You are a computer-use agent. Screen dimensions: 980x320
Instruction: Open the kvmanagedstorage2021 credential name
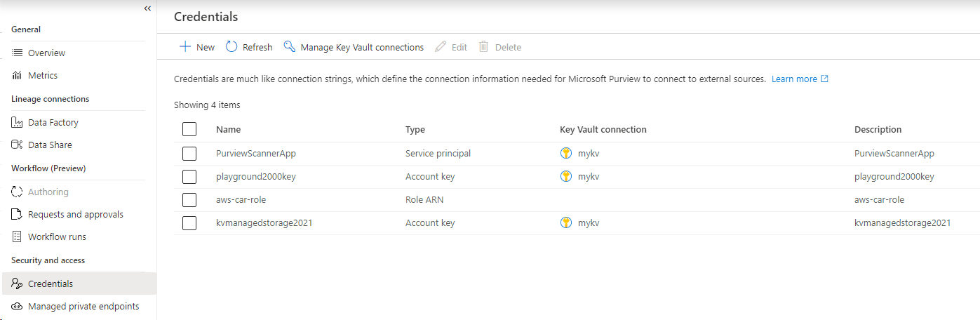pyautogui.click(x=264, y=222)
